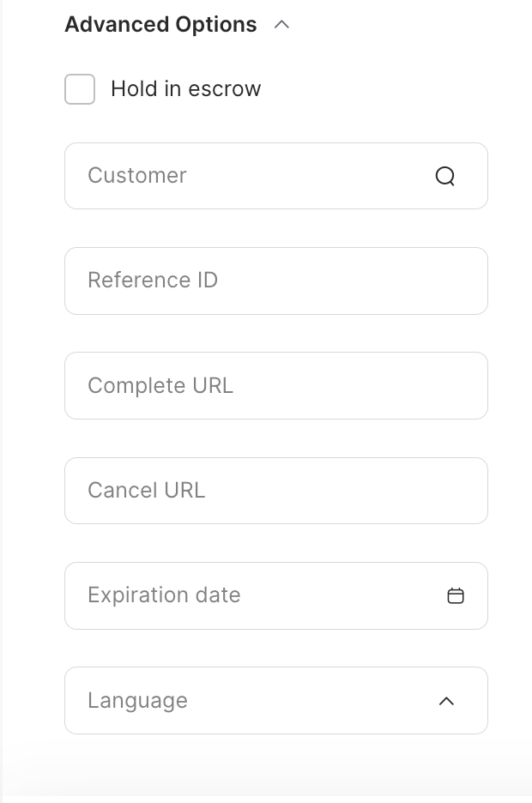
Task: Open the customer search magnifier icon
Action: 445,176
